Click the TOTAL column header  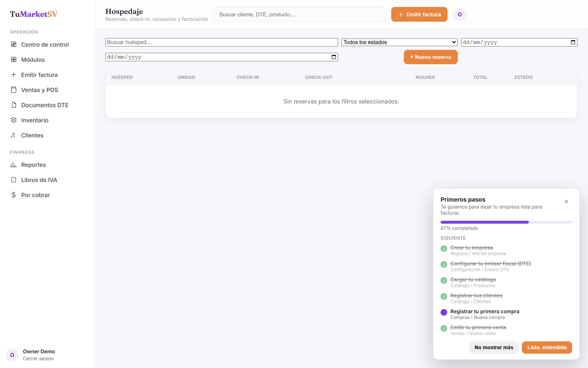[x=480, y=77]
